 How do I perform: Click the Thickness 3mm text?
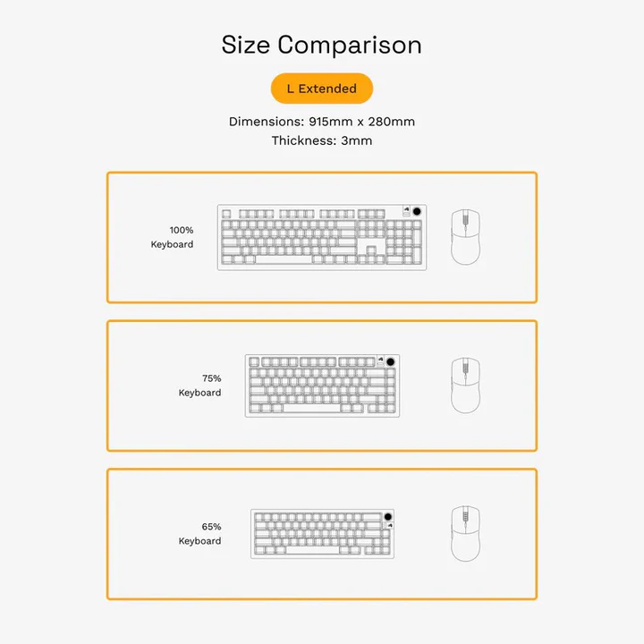click(321, 140)
